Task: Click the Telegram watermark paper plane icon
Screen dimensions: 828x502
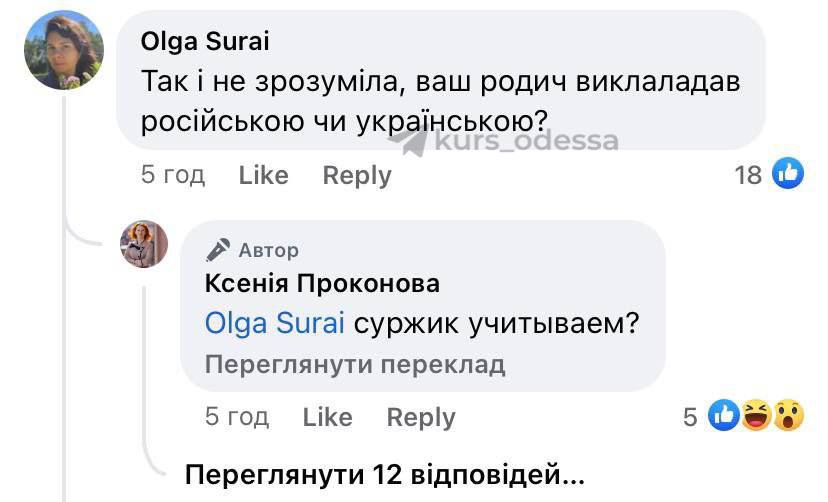Action: pyautogui.click(x=412, y=143)
